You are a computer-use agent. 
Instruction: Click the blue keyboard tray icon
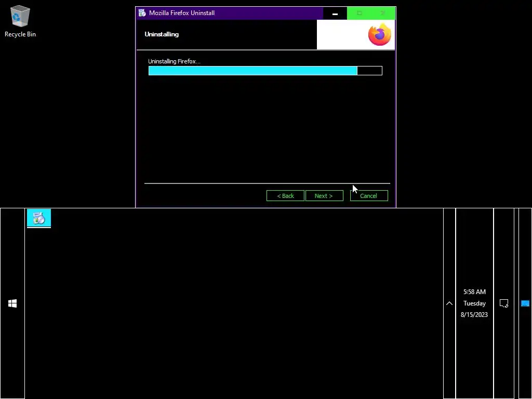(x=525, y=303)
